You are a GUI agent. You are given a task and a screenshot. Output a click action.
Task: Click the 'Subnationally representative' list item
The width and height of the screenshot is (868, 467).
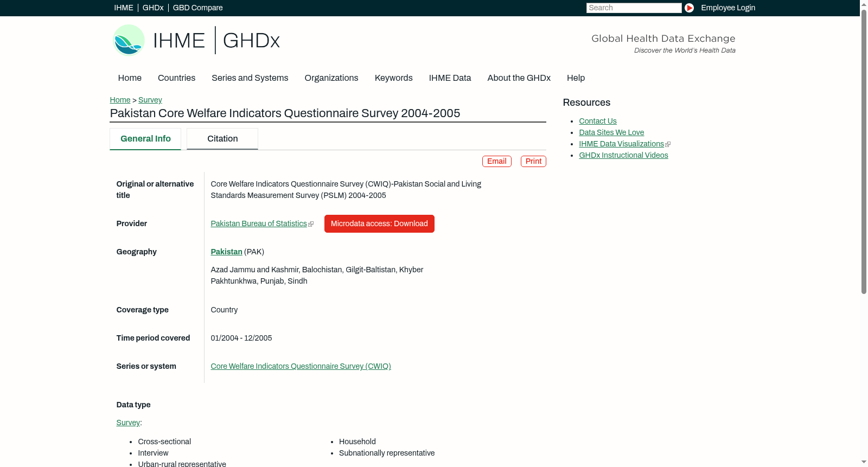(387, 453)
